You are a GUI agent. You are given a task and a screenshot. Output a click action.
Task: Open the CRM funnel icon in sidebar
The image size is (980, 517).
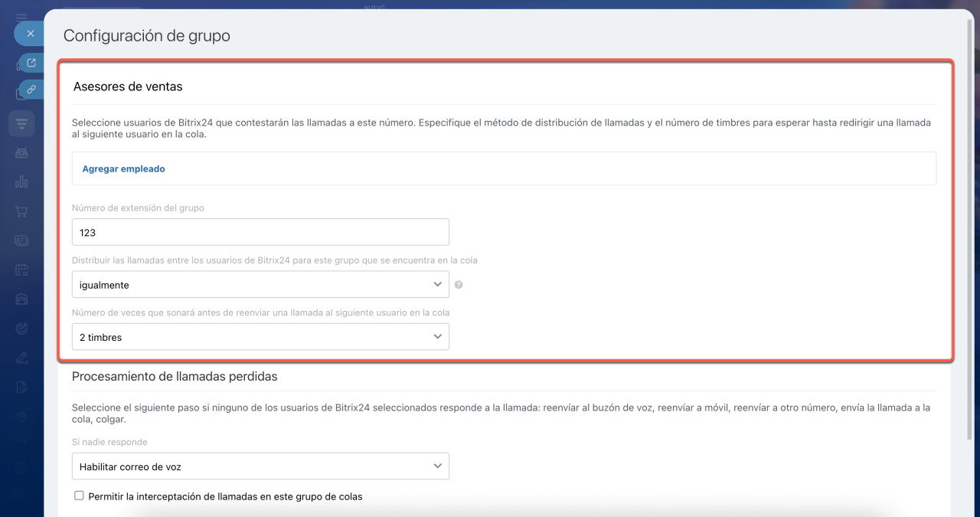tap(21, 123)
